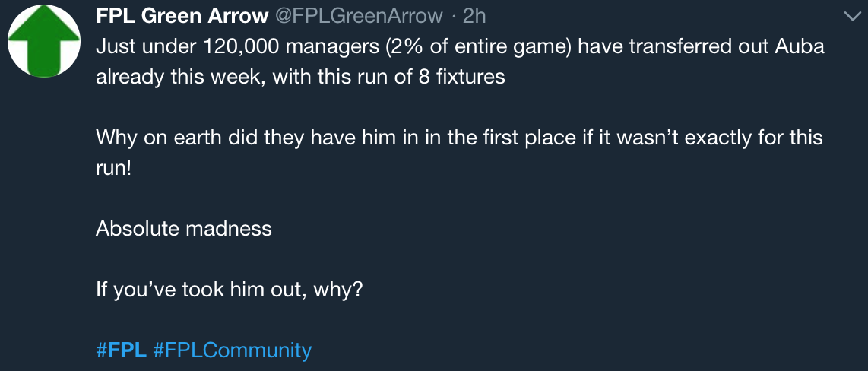868x371 pixels.
Task: Open the FPL Green Arrow display name
Action: [x=182, y=17]
